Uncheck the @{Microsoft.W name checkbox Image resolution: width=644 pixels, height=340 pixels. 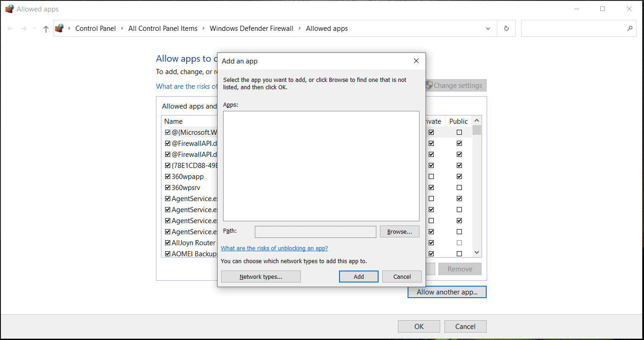[168, 133]
